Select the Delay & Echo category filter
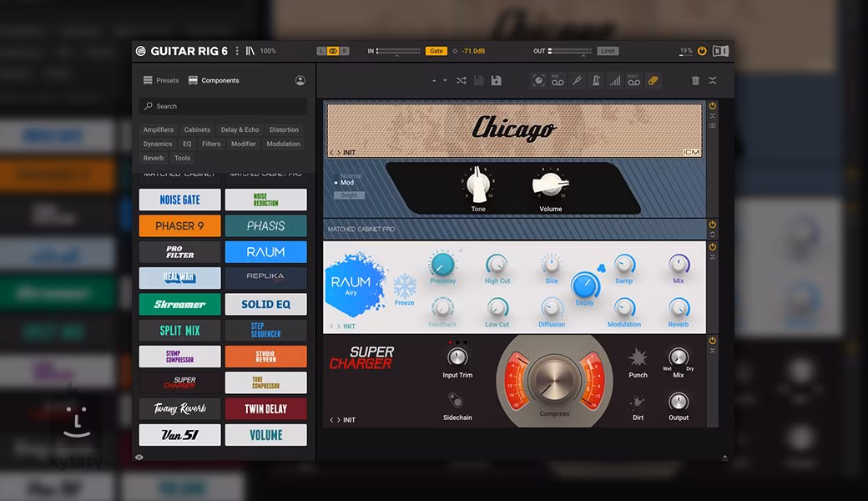Viewport: 868px width, 501px height. click(240, 129)
